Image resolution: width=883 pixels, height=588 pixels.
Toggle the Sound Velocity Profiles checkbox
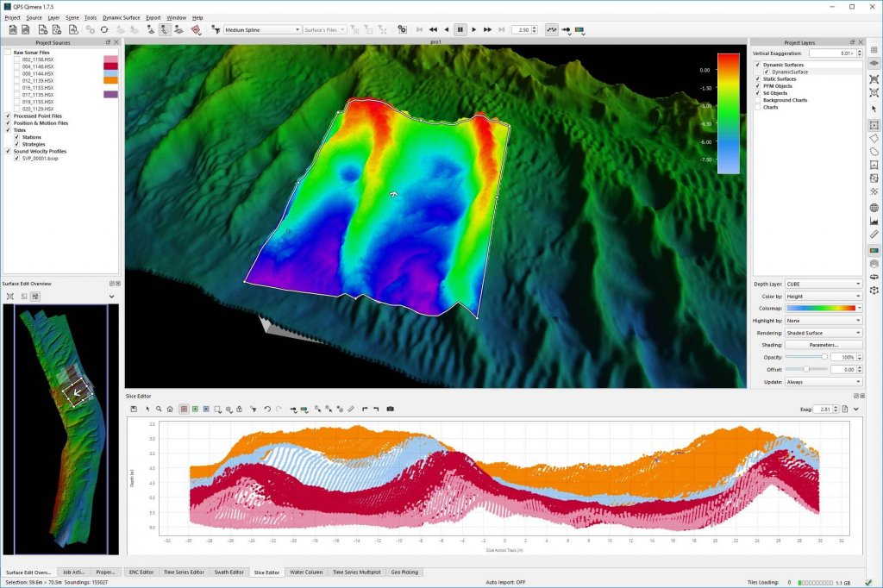[x=8, y=151]
